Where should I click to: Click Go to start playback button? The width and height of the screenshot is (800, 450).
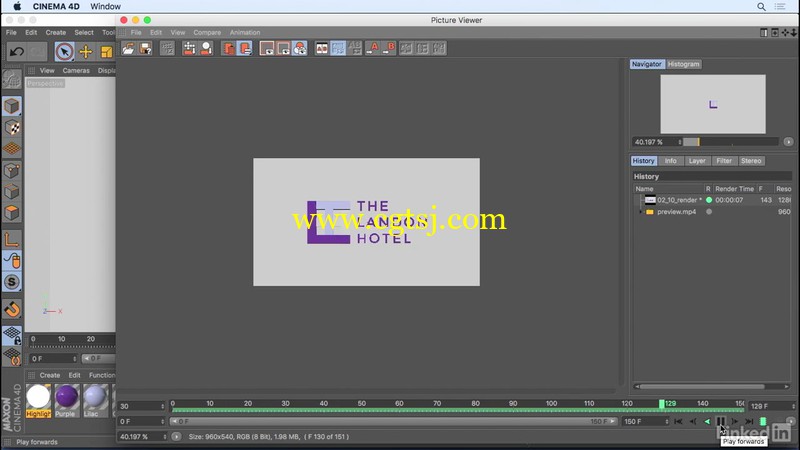(678, 421)
